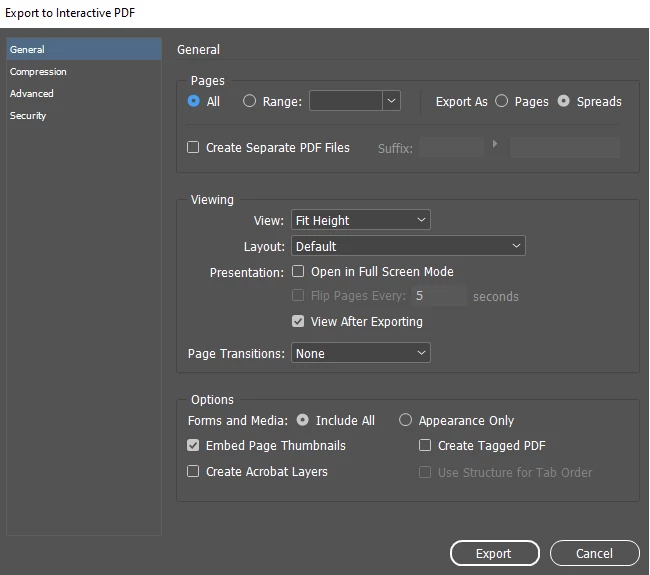Uncheck View After Exporting

pyautogui.click(x=298, y=321)
